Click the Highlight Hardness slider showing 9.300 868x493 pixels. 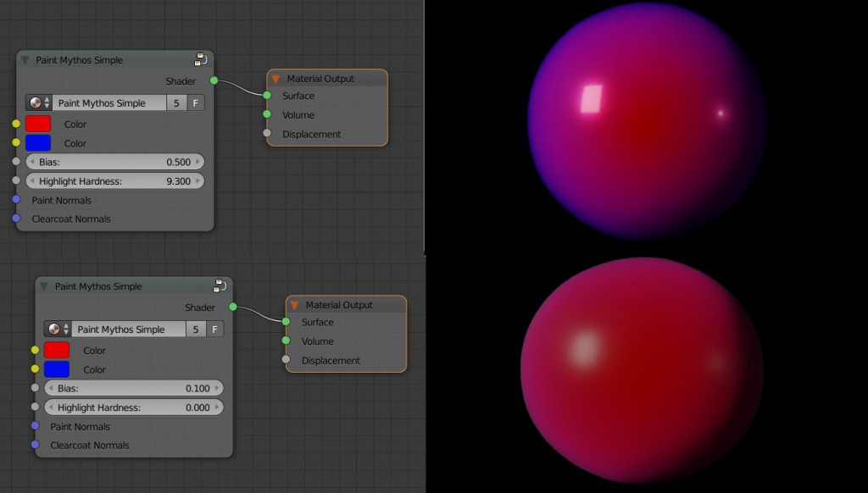tap(114, 180)
